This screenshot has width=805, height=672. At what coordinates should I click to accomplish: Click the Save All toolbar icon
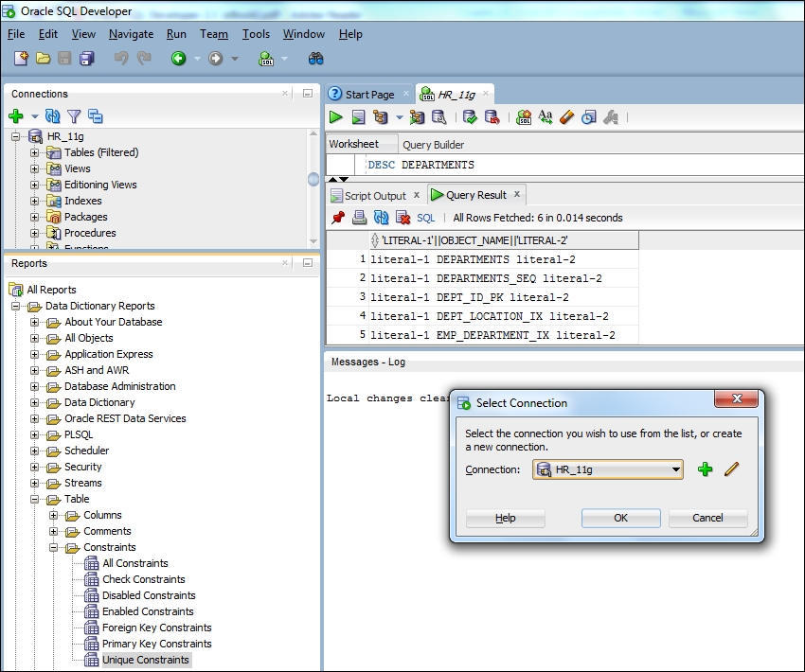[87, 59]
